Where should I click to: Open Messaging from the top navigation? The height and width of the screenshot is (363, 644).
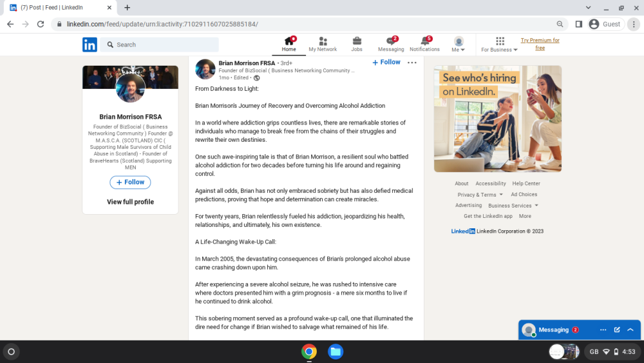(x=391, y=44)
